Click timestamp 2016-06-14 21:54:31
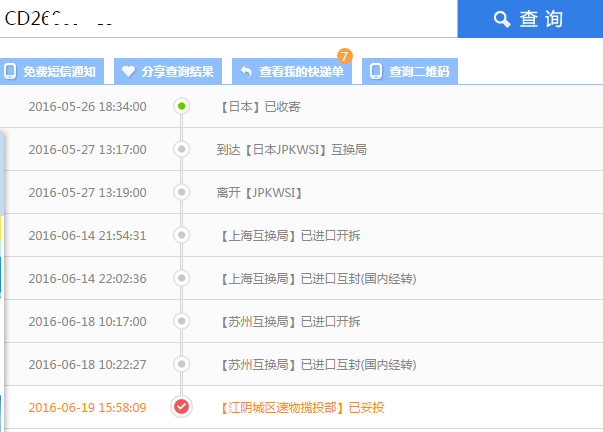The width and height of the screenshot is (603, 432). click(x=87, y=236)
